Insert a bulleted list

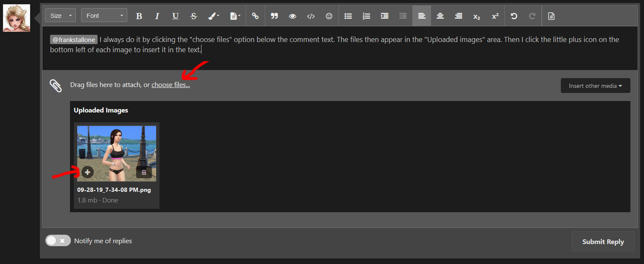pos(348,16)
